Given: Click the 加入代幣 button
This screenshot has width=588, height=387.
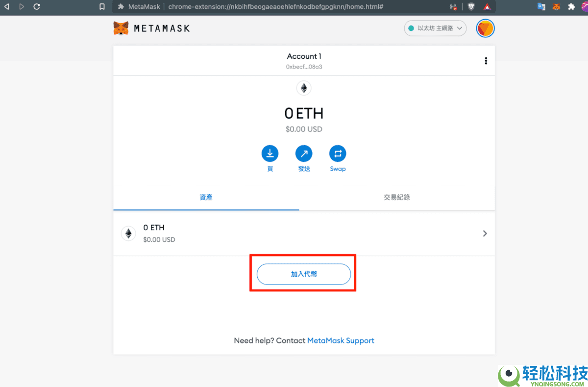Looking at the screenshot, I should (x=303, y=274).
